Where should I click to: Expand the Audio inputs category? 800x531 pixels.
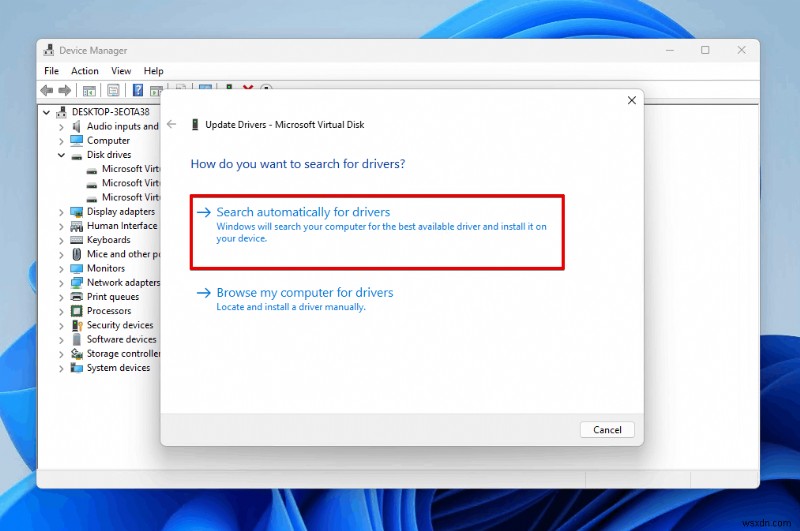tap(61, 127)
